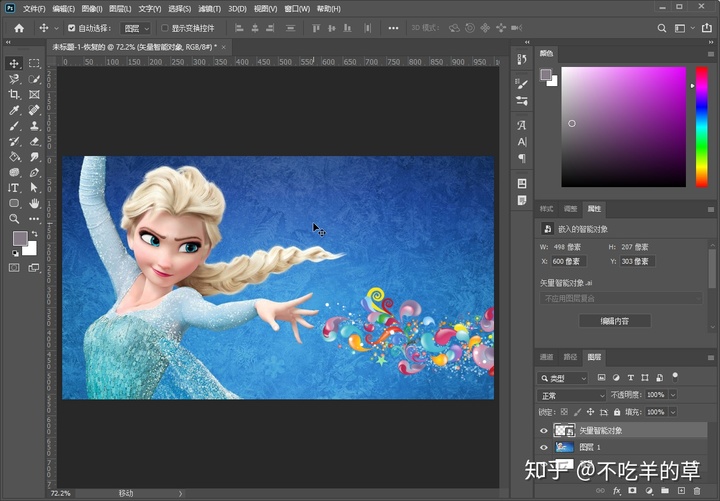
Task: Activate the Zoom magnifier tool
Action: click(x=14, y=219)
